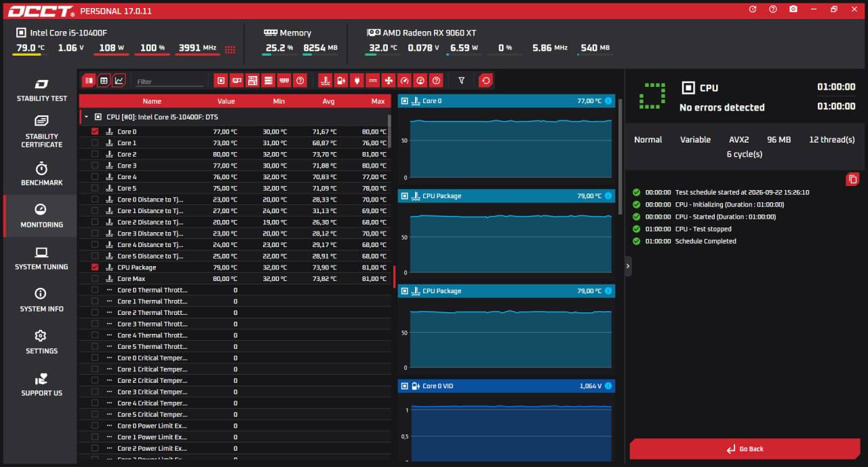
Task: Open the Stability Certificate section
Action: click(41, 131)
